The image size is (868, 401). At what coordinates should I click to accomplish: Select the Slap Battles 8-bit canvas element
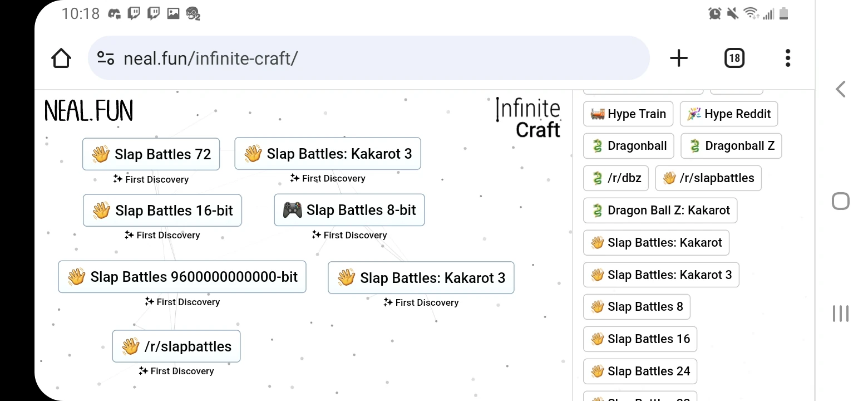point(349,210)
